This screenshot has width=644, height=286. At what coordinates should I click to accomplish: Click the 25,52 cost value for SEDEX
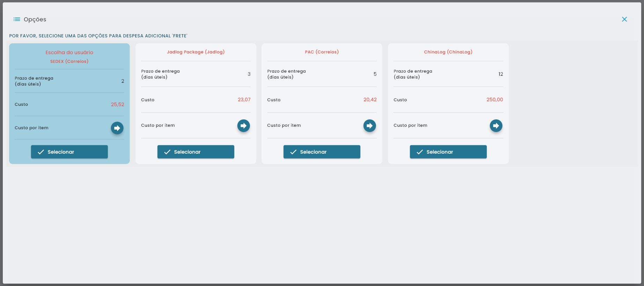click(x=117, y=104)
